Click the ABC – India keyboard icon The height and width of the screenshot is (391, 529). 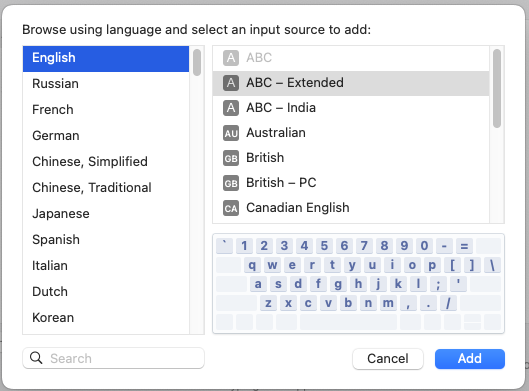tap(231, 108)
